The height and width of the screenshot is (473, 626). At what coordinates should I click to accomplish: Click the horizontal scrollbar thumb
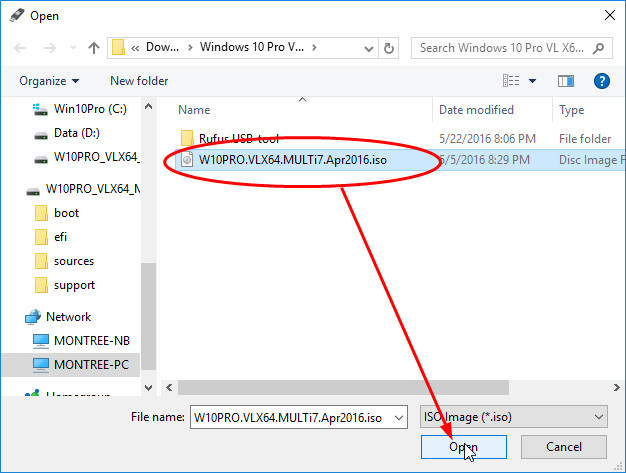tap(343, 388)
